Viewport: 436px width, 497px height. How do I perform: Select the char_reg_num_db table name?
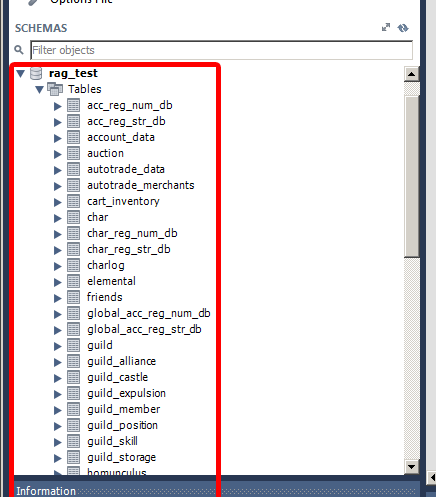tap(132, 233)
